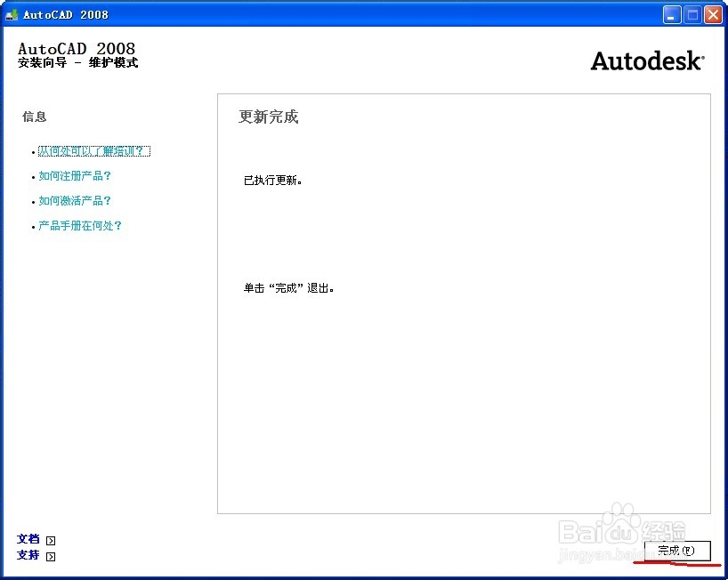
Task: Expand support using the 支持 arrow box
Action: (x=51, y=555)
